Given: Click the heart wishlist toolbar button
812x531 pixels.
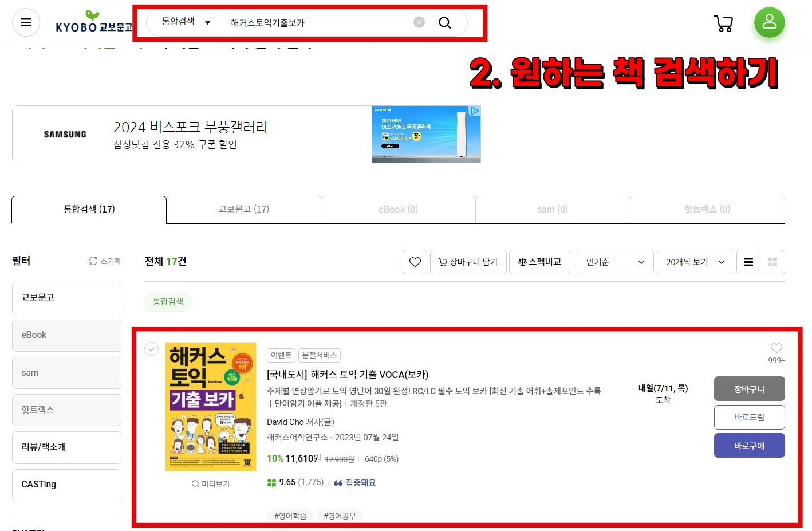Looking at the screenshot, I should coord(415,262).
